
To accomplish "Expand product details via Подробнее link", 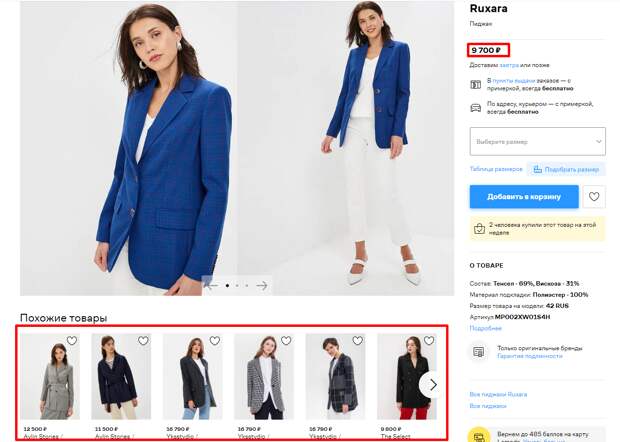I will click(486, 328).
